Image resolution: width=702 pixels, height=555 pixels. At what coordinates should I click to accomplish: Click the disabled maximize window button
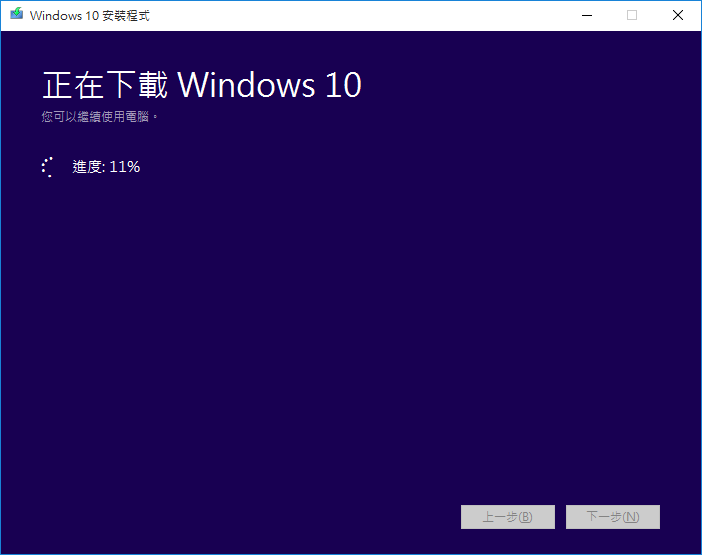pos(632,15)
